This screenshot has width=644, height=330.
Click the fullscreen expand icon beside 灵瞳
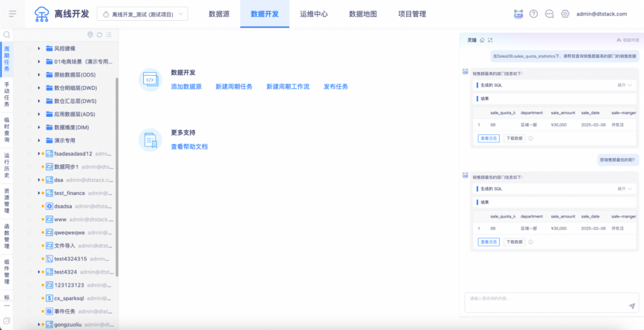point(490,41)
